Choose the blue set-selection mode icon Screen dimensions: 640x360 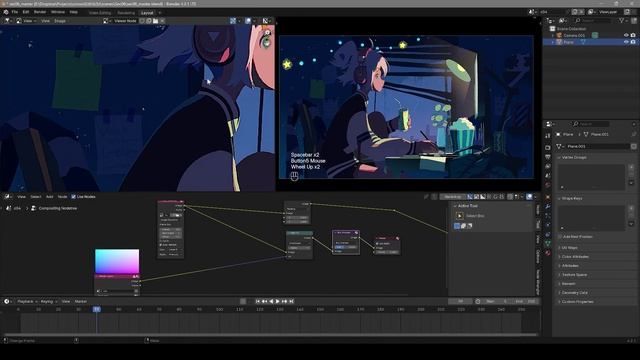(457, 226)
